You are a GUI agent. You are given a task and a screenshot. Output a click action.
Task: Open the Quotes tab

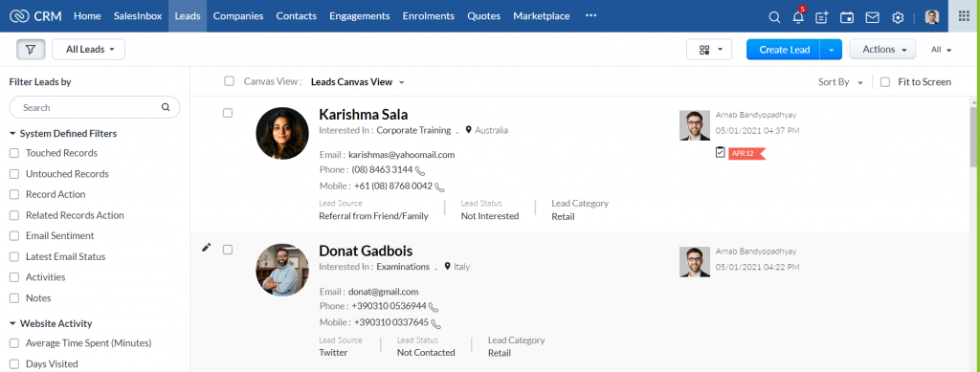click(x=483, y=16)
